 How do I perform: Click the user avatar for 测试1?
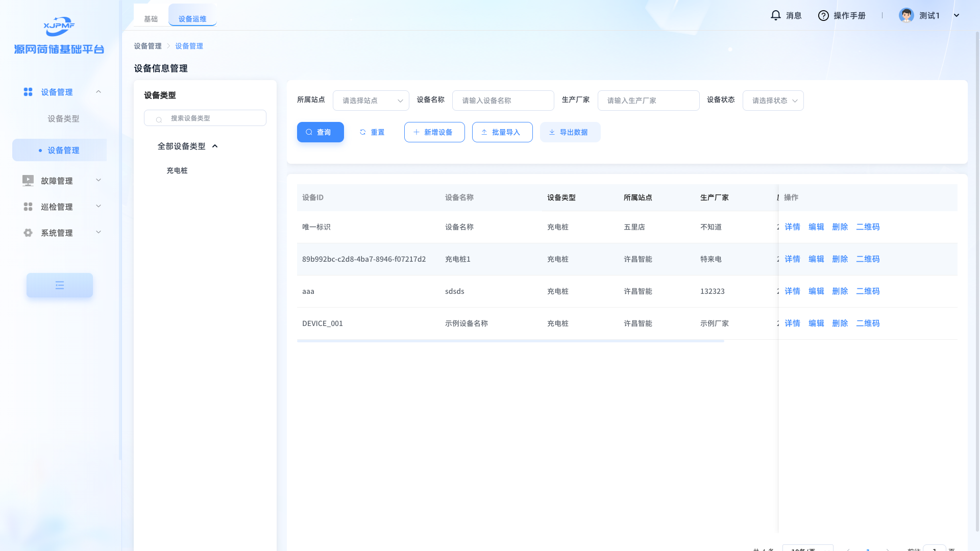tap(906, 15)
